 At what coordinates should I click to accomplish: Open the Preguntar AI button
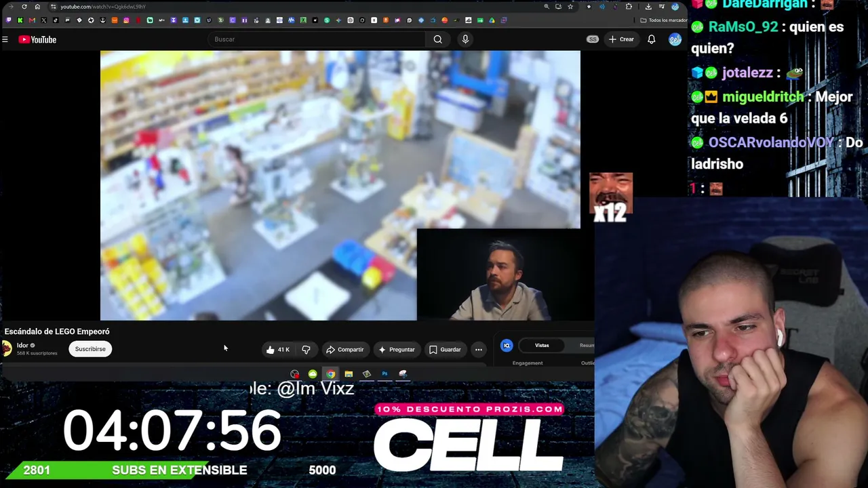pyautogui.click(x=397, y=350)
